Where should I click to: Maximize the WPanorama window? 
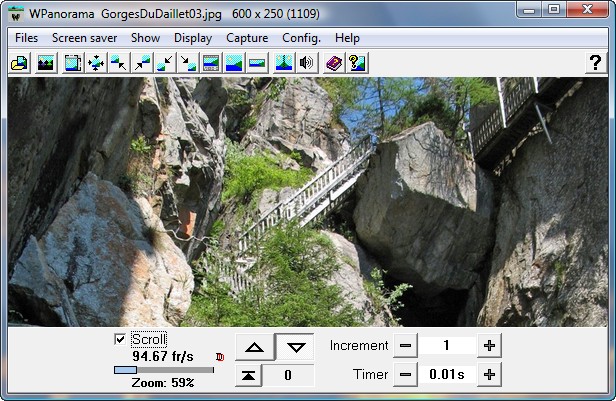tap(554, 9)
